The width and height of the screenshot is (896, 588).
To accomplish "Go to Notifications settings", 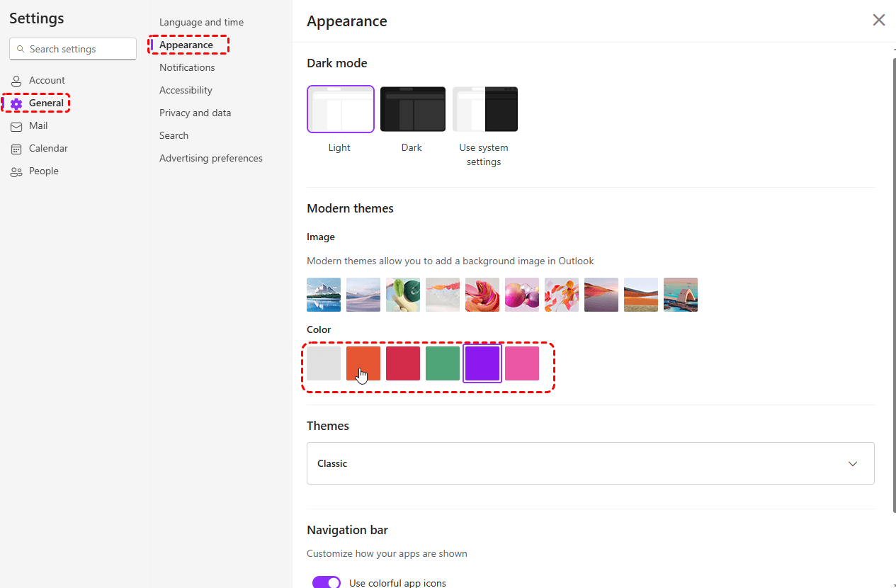I will [187, 68].
